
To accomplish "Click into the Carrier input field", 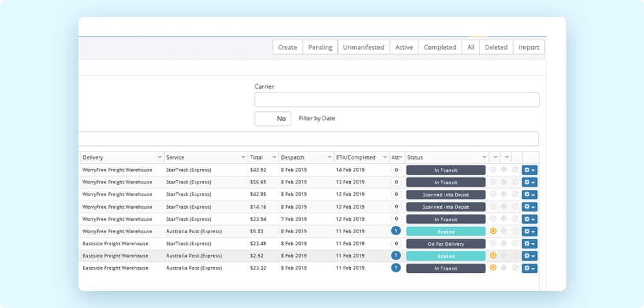I will click(x=397, y=100).
